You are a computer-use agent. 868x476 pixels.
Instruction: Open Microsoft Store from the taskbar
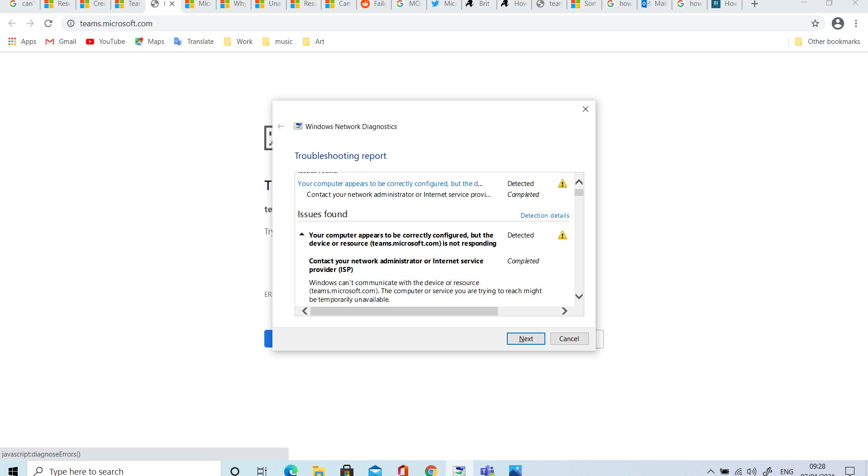347,471
